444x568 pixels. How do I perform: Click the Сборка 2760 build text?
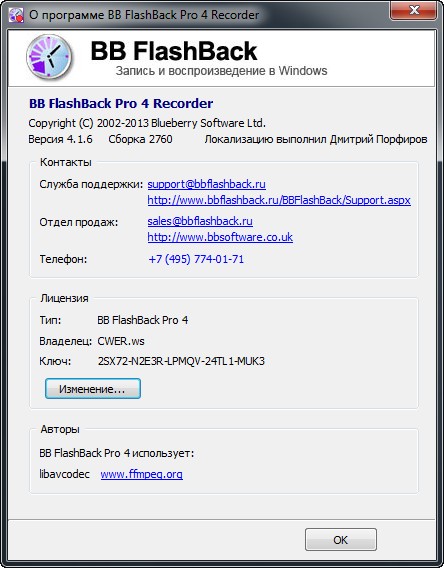click(141, 139)
